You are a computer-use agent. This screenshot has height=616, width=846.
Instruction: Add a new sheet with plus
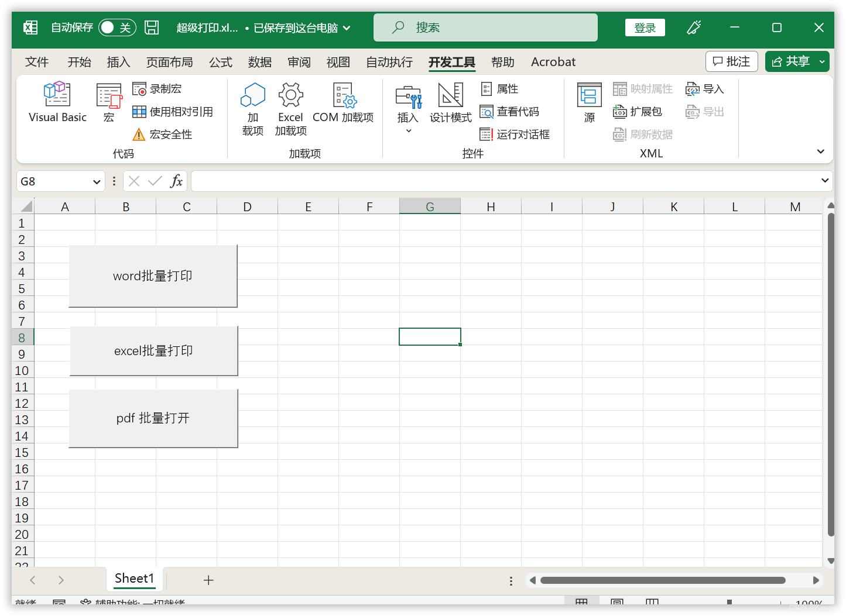(x=208, y=580)
